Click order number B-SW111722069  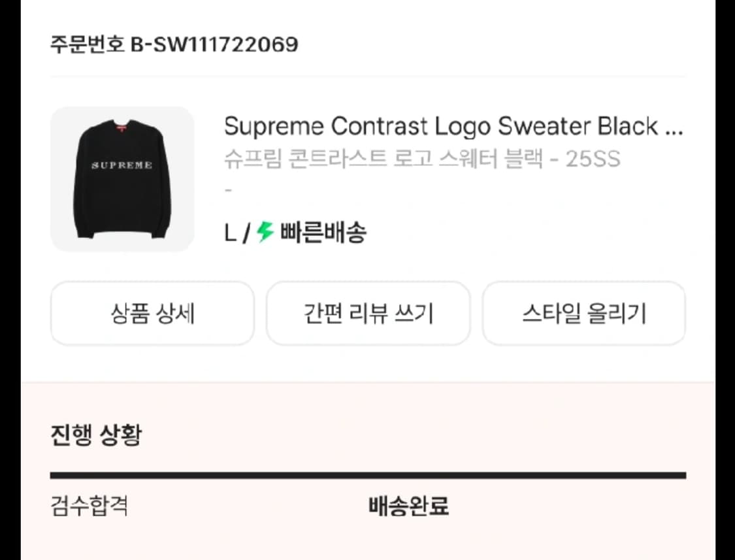[173, 44]
